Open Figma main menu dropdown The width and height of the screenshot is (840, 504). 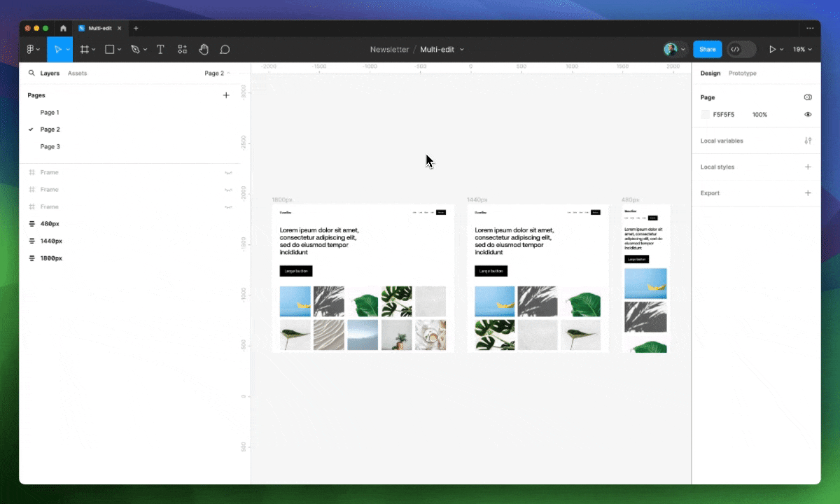[x=33, y=50]
